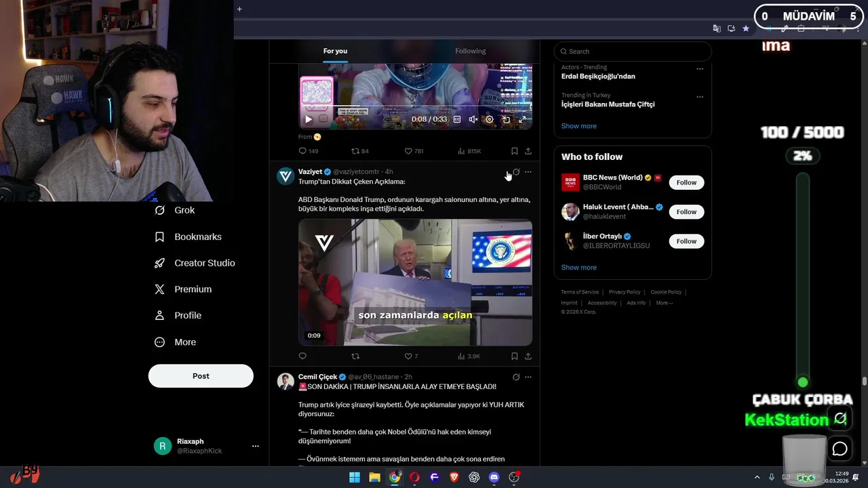Image resolution: width=868 pixels, height=488 pixels.
Task: Open Grok from the sidebar
Action: [175, 210]
